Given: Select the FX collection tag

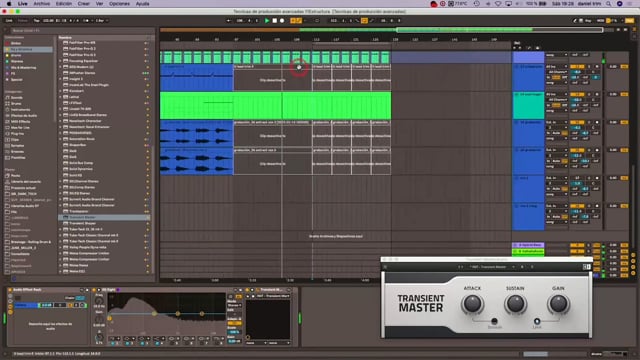Looking at the screenshot, I should tap(13, 73).
